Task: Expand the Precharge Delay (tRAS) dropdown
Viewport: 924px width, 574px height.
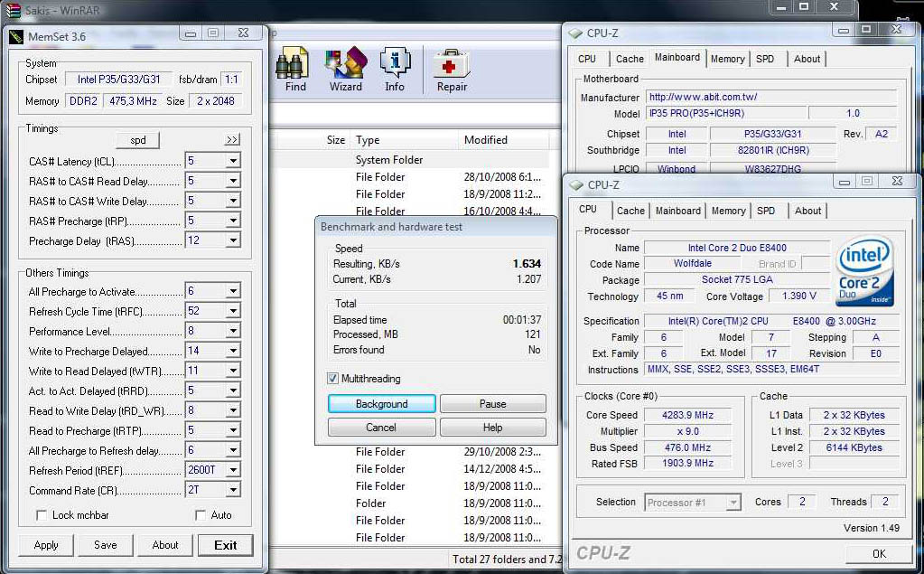Action: click(233, 240)
